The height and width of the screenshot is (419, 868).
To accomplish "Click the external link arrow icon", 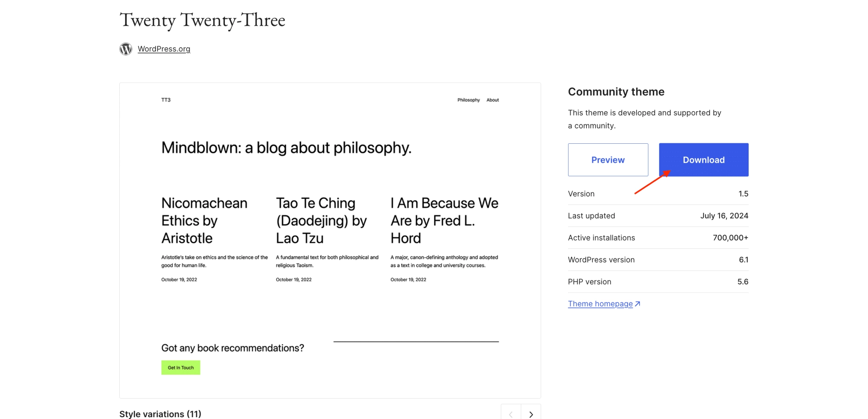I will [638, 304].
